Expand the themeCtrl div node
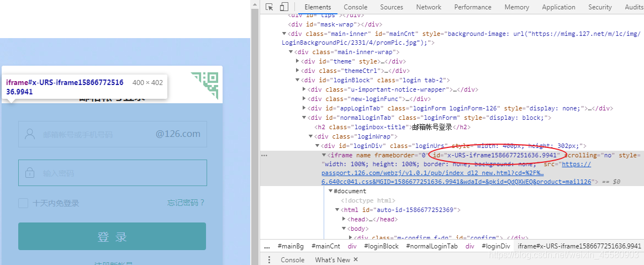644x265 pixels. click(298, 71)
